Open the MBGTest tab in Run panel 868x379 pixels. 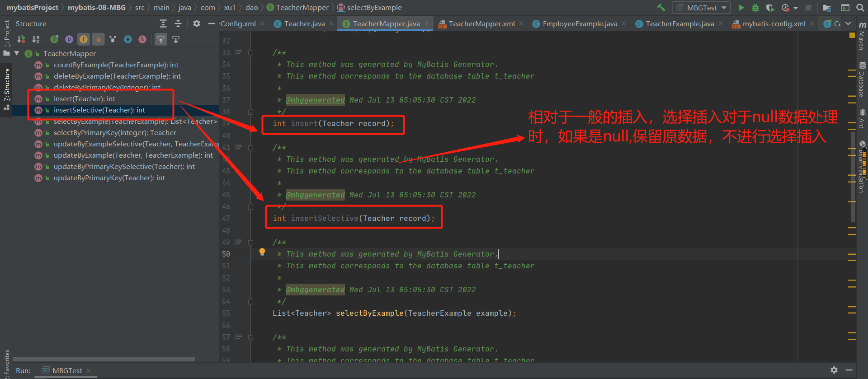pos(67,370)
